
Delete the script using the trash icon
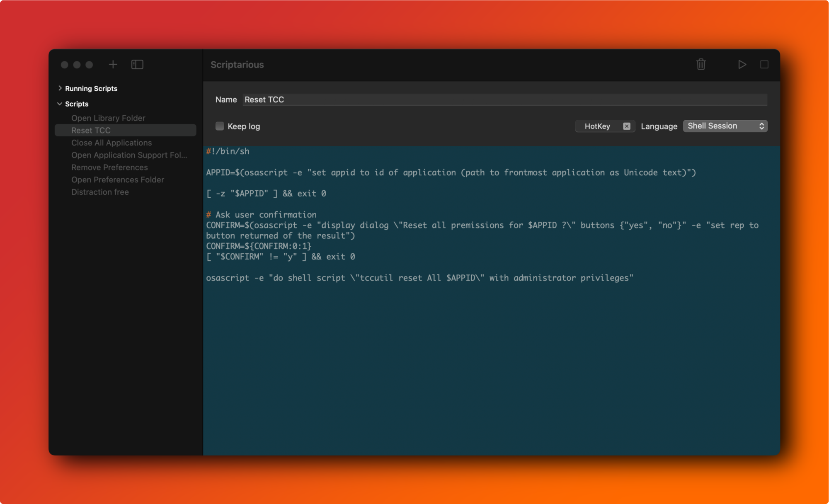pos(701,64)
